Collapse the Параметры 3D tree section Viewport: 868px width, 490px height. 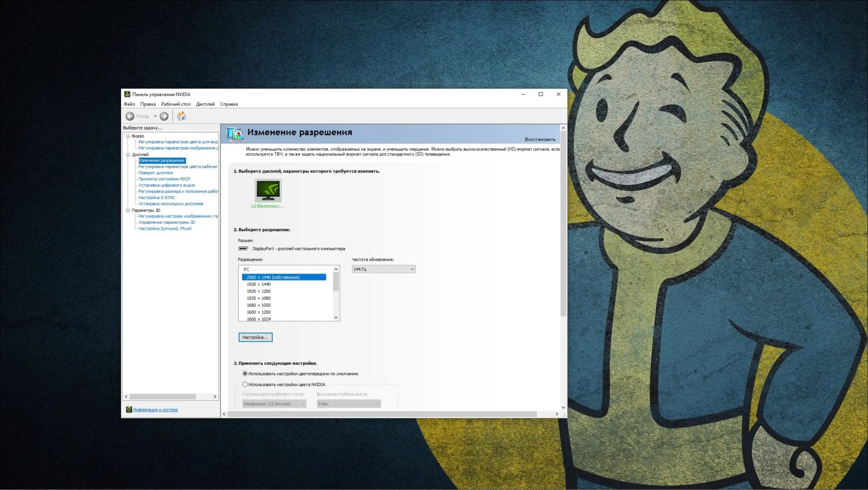click(x=128, y=210)
